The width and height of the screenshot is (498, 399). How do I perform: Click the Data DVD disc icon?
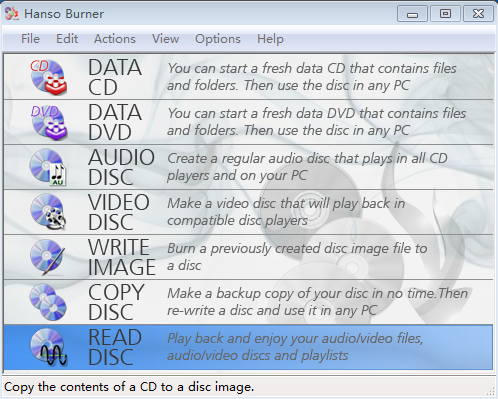tap(49, 122)
